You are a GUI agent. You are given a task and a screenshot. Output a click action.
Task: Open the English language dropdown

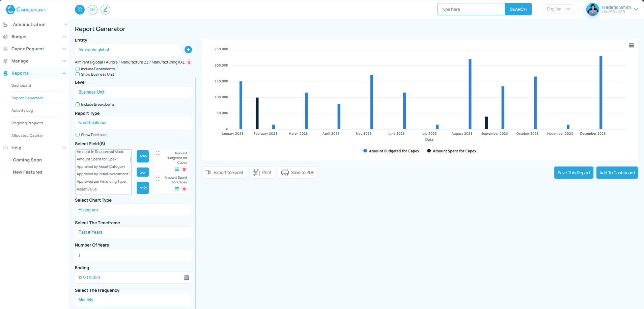[558, 9]
